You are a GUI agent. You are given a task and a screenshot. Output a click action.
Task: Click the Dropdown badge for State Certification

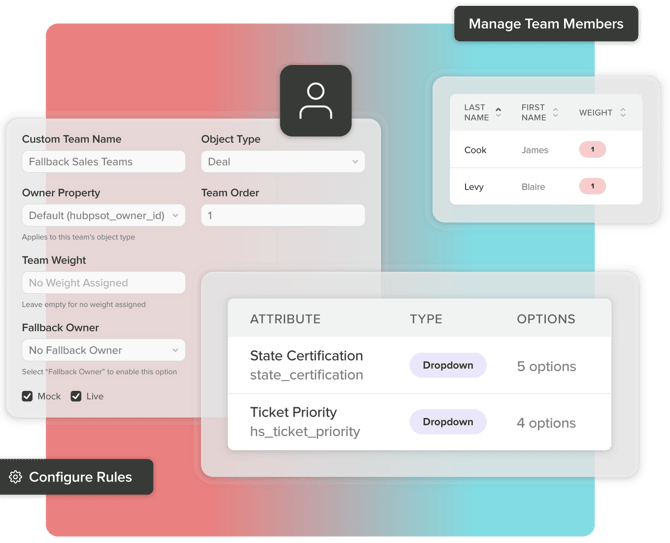448,365
